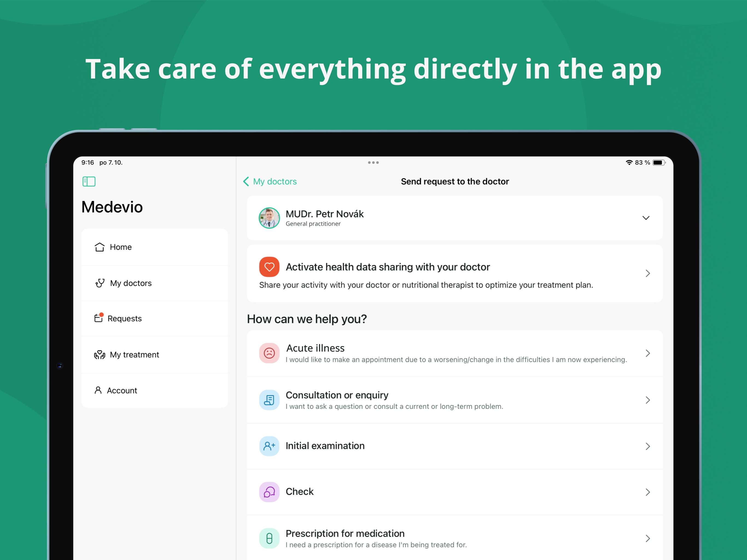Open Prescription for medication row chevron
Screen dimensions: 747x560
[648, 538]
